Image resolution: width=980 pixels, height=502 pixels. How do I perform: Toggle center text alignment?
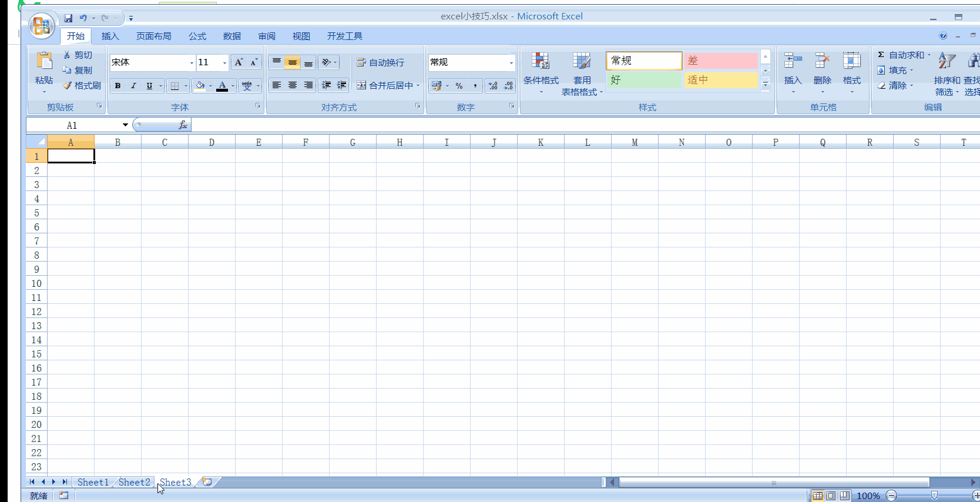click(293, 85)
